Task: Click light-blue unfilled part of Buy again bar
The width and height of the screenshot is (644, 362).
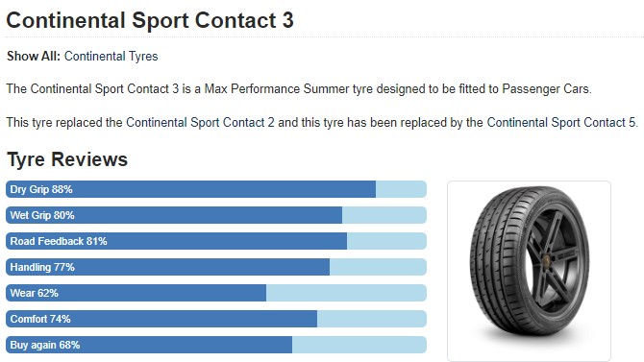Action: pos(359,345)
